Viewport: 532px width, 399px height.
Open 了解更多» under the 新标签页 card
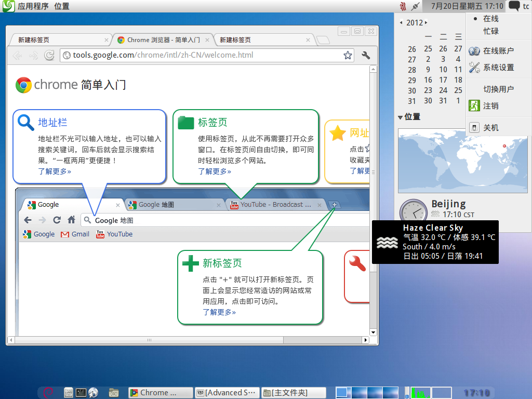[x=219, y=312]
